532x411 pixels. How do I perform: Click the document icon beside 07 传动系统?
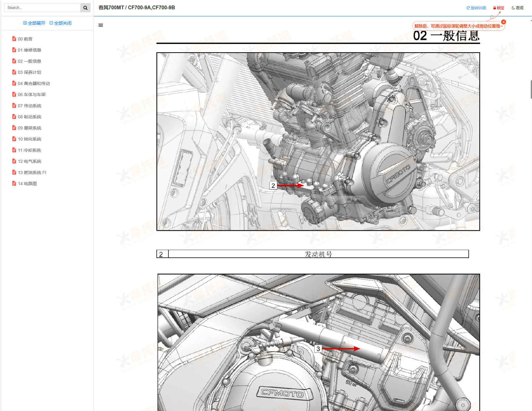click(14, 105)
